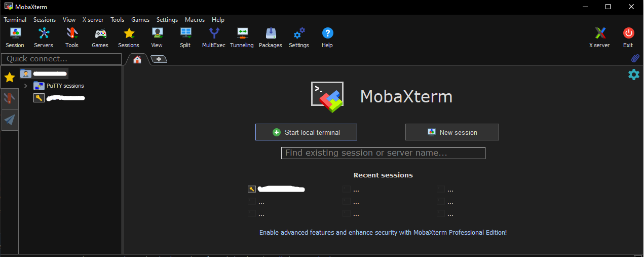Click the Sessions star toolbar icon
The image size is (644, 257).
coord(129,38)
